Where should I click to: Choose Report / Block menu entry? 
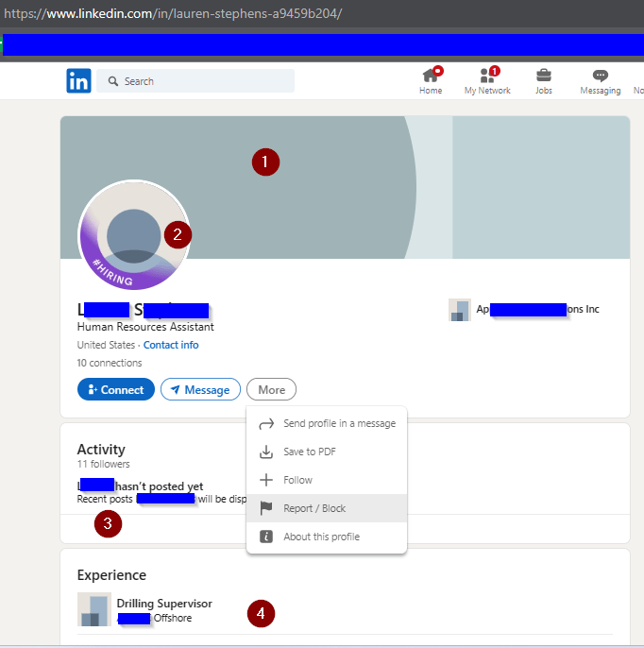(x=314, y=508)
